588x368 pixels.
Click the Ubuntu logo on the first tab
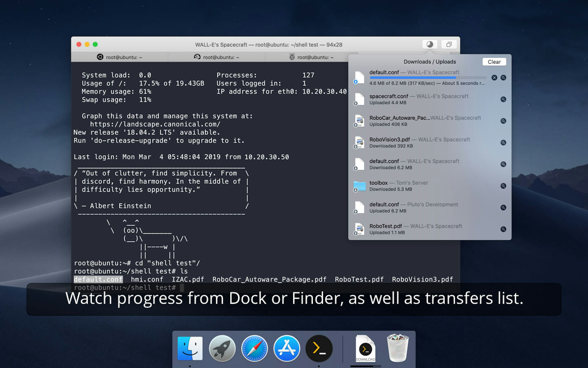(100, 57)
